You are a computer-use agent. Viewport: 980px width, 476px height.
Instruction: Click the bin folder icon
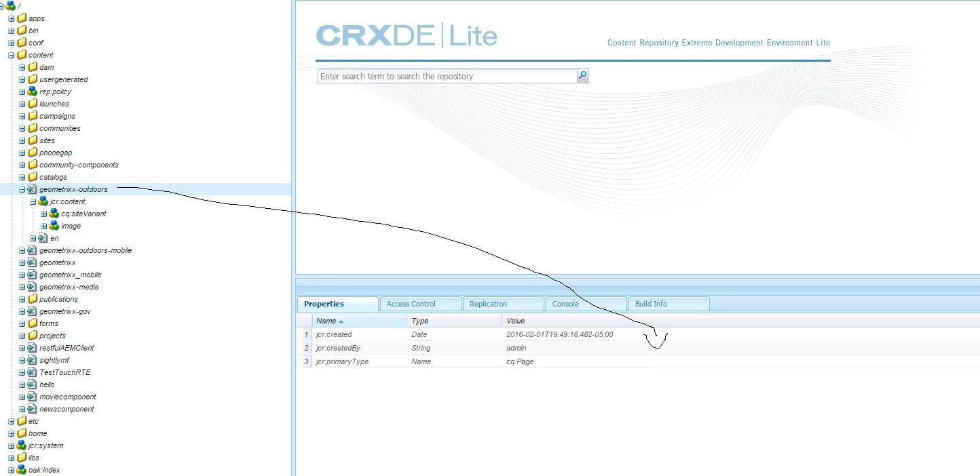tap(22, 31)
